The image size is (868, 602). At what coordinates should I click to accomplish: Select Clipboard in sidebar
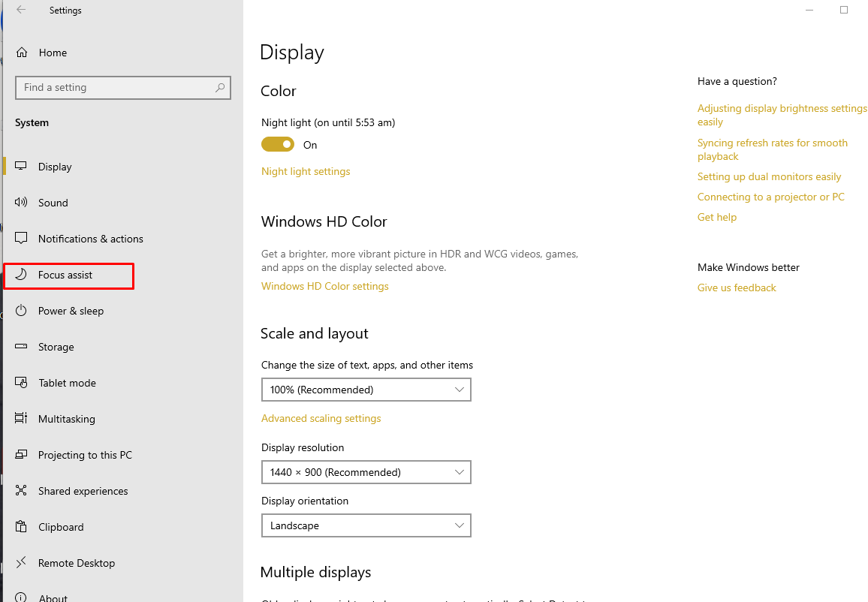coord(61,527)
